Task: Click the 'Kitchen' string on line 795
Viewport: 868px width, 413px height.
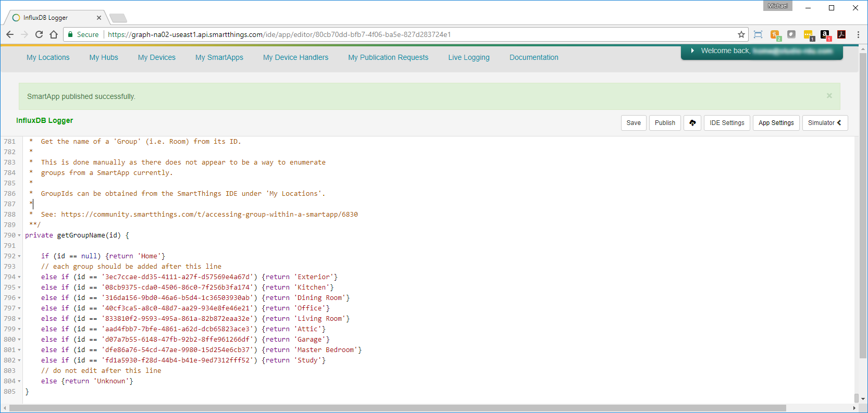Action: point(312,287)
